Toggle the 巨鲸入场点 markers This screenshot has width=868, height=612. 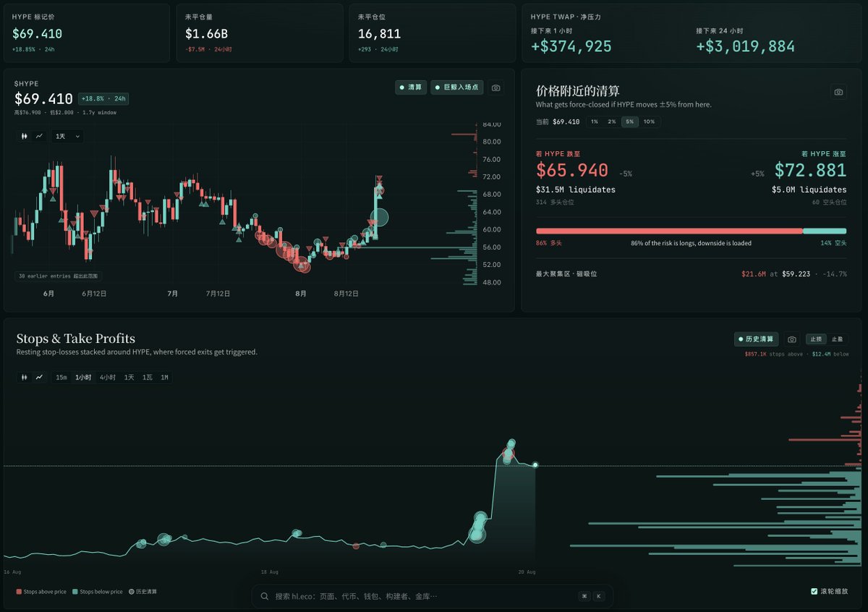pos(457,88)
